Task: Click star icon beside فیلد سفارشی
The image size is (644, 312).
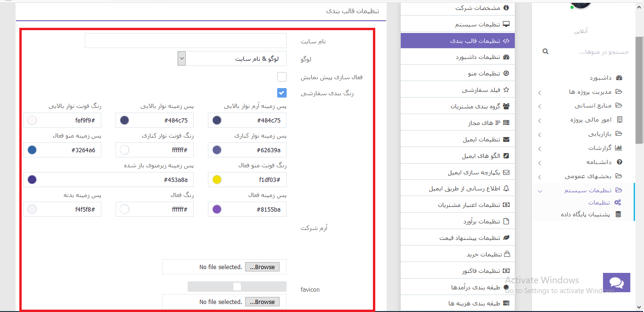Action: (x=506, y=90)
